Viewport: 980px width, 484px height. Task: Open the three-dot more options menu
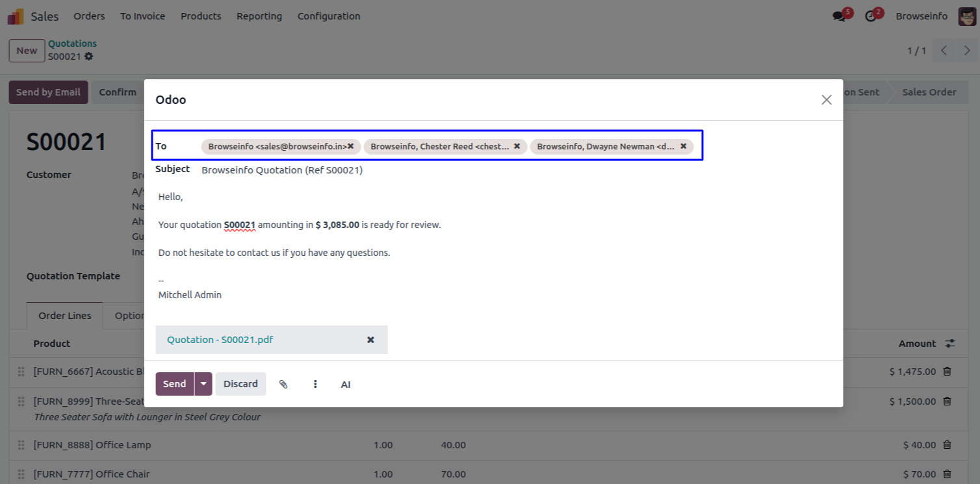coord(315,384)
